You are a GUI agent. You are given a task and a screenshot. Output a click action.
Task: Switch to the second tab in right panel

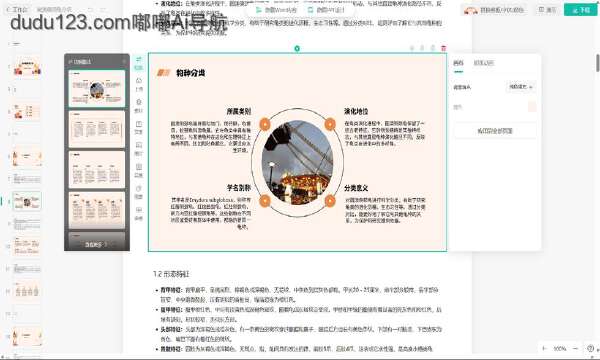click(484, 63)
